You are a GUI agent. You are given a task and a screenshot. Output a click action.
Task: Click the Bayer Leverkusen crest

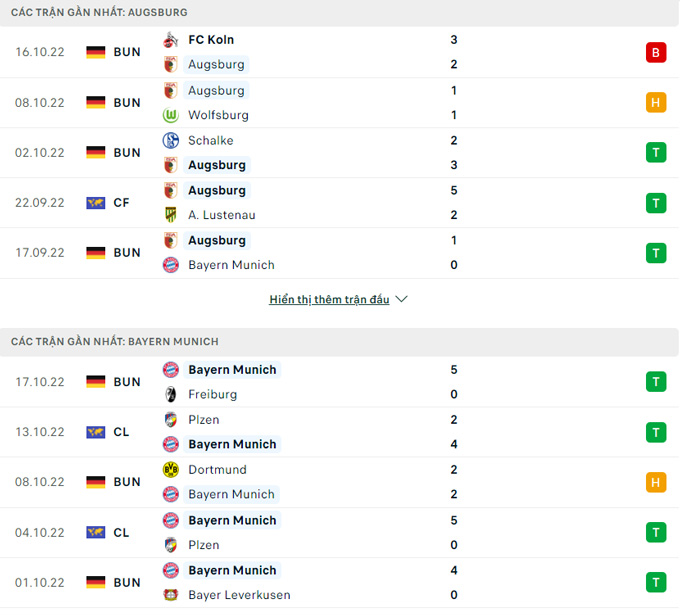(x=170, y=595)
